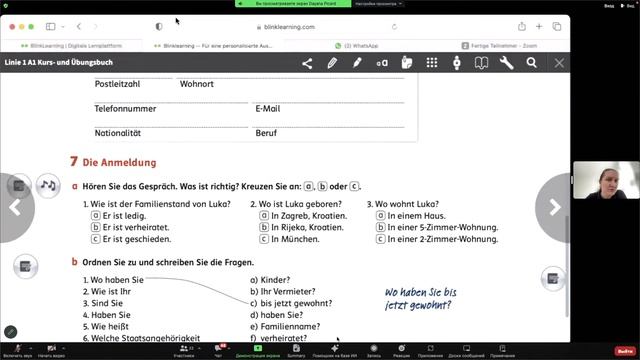Open Zoom Summary
This screenshot has width=640, height=360.
coord(296,351)
